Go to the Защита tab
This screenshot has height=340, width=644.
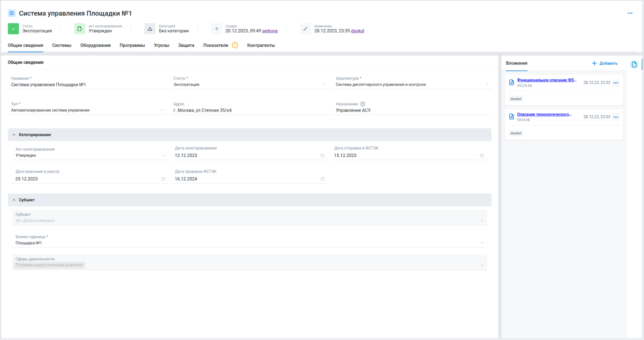pyautogui.click(x=186, y=45)
